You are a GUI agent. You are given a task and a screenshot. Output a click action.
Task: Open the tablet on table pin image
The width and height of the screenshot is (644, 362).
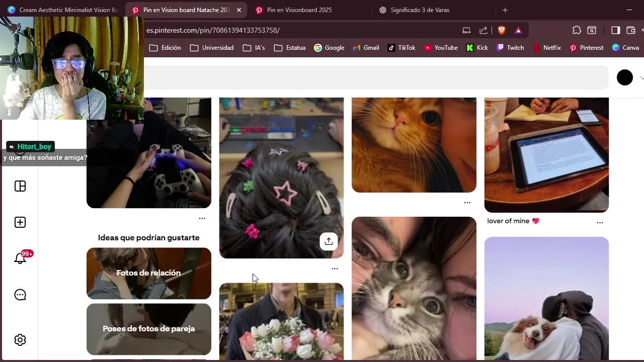coord(546,155)
